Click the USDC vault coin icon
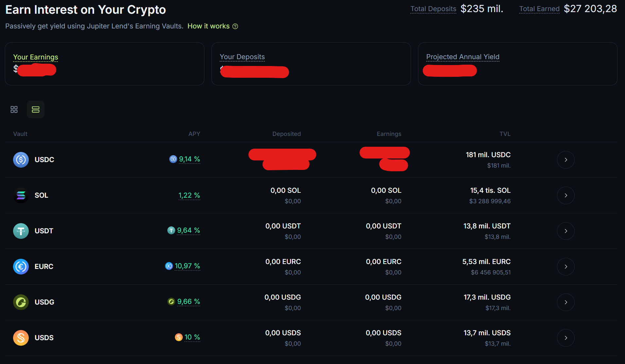 pos(21,160)
